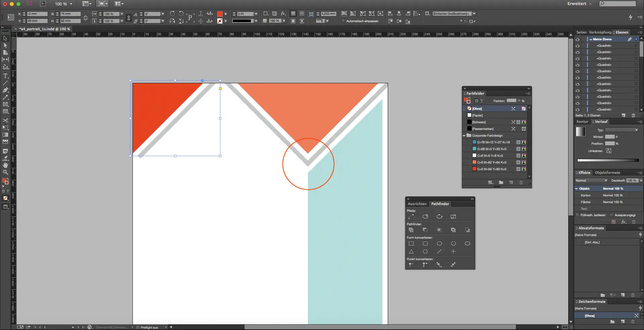Click the Deckkraft opacity input field
The width and height of the screenshot is (644, 330).
point(632,181)
